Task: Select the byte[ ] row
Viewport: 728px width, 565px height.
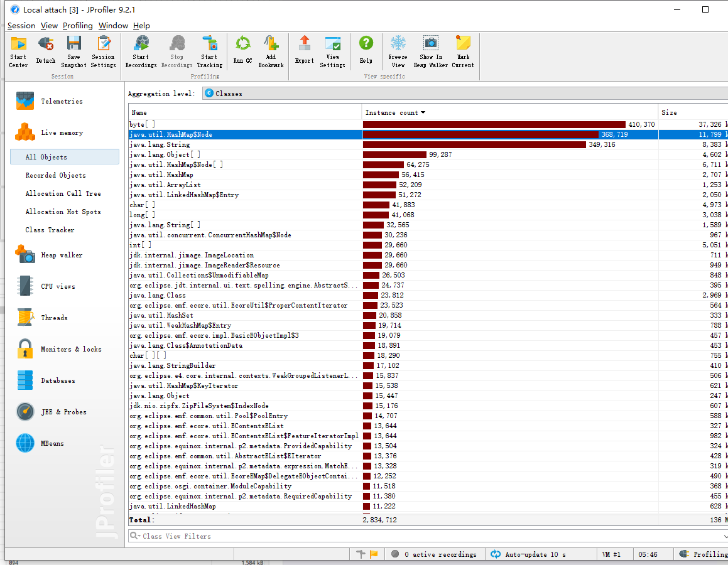Action: point(428,124)
